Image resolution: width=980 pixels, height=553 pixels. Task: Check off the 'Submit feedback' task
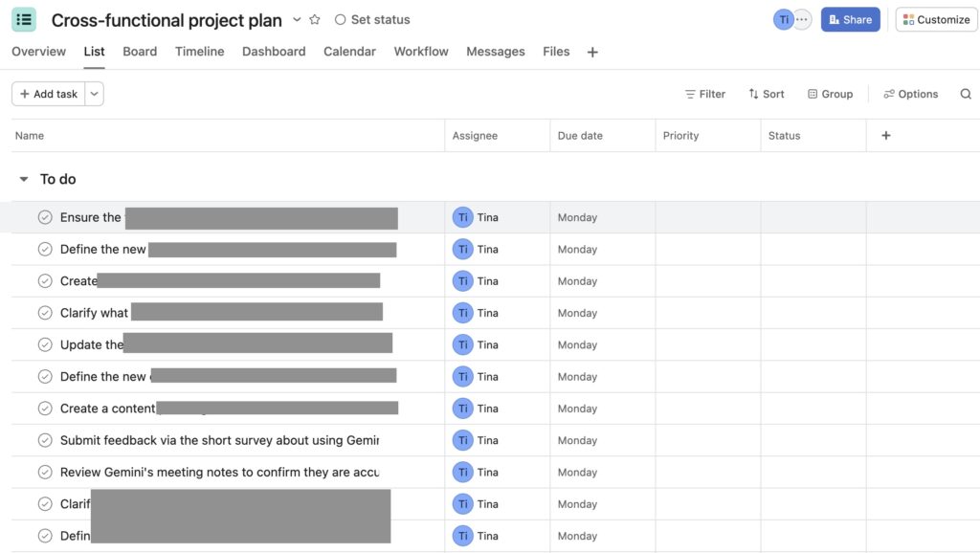pyautogui.click(x=45, y=440)
